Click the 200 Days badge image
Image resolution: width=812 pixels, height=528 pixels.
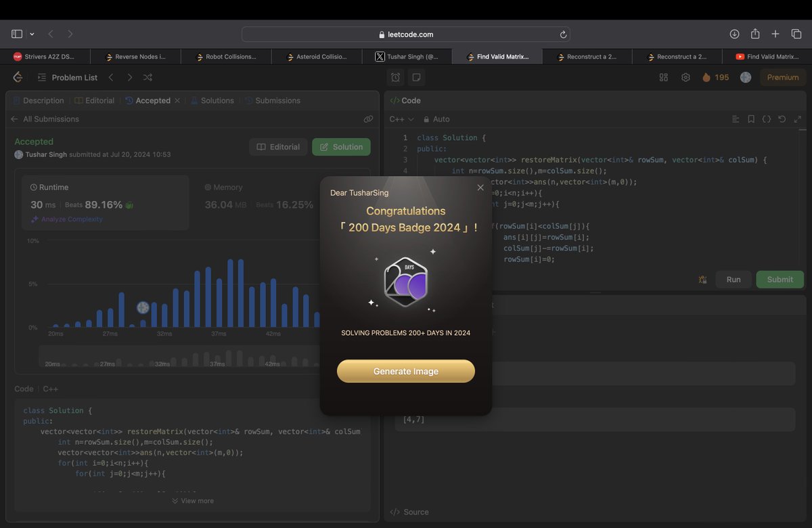(x=405, y=283)
